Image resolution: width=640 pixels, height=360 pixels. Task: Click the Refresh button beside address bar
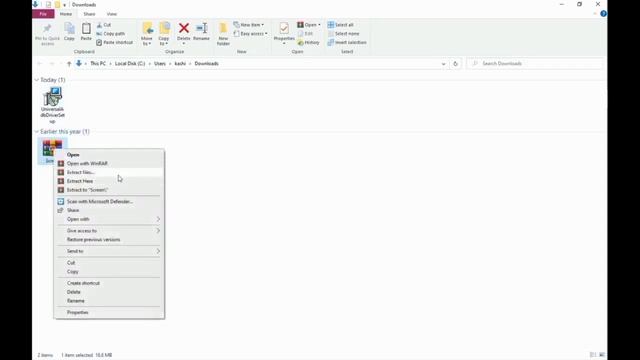tap(456, 64)
